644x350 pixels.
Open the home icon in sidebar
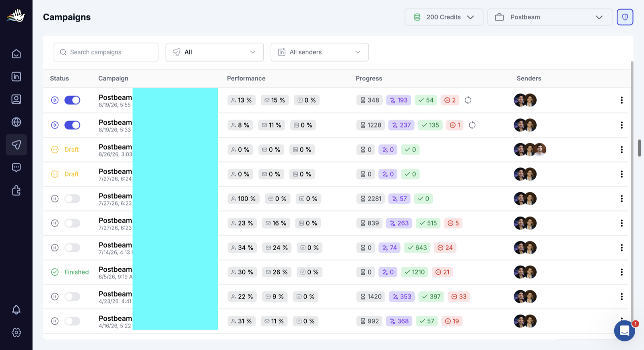coord(16,54)
